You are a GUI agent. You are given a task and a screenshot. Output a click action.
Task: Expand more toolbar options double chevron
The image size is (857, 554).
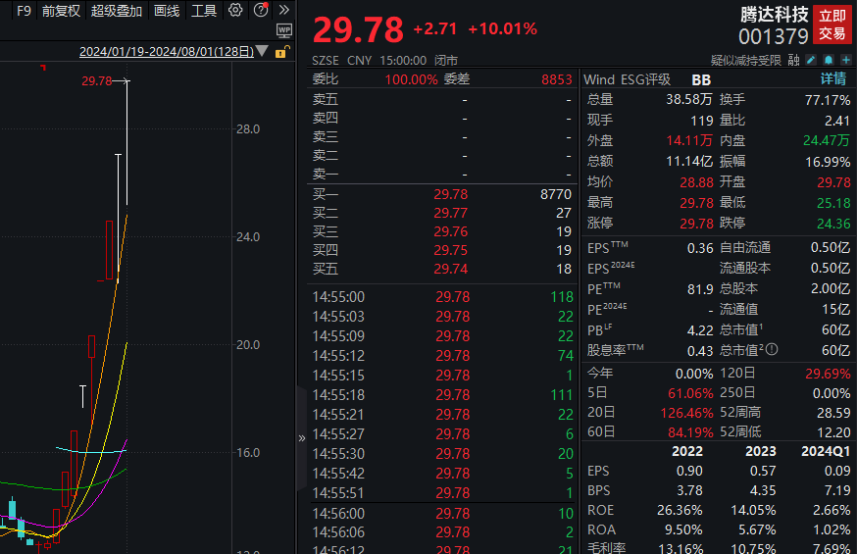[x=284, y=11]
